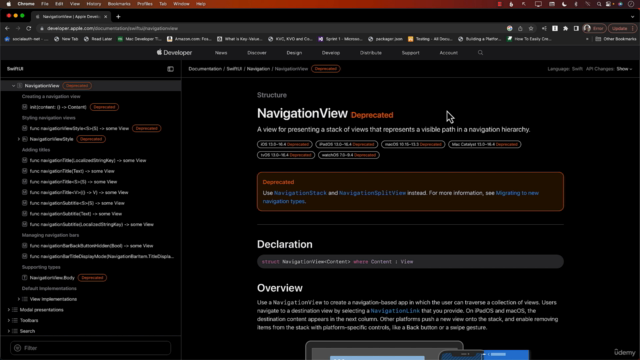Click the browser address bar URL

coord(112,28)
